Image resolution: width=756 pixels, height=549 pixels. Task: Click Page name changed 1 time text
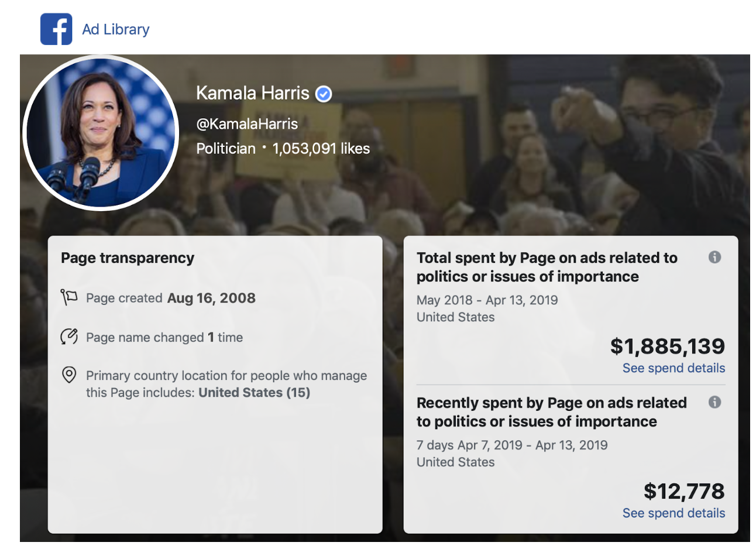(164, 338)
